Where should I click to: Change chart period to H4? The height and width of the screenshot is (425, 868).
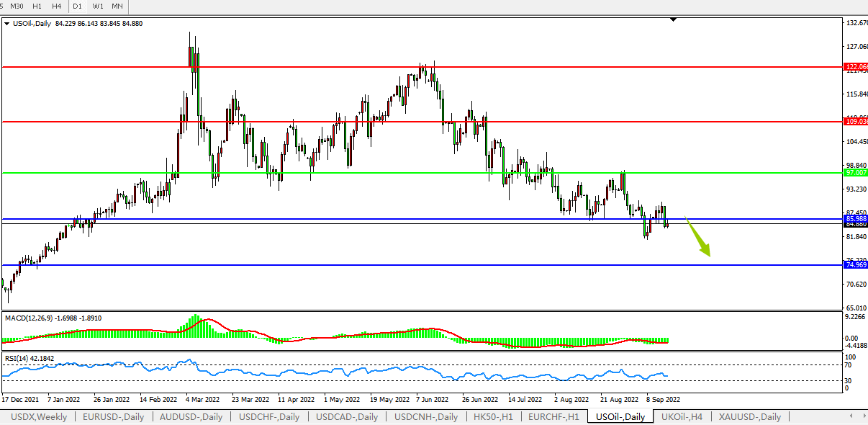[x=56, y=6]
